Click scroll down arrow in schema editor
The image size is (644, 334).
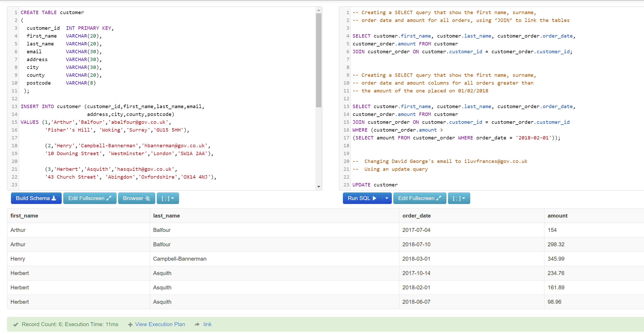point(319,186)
